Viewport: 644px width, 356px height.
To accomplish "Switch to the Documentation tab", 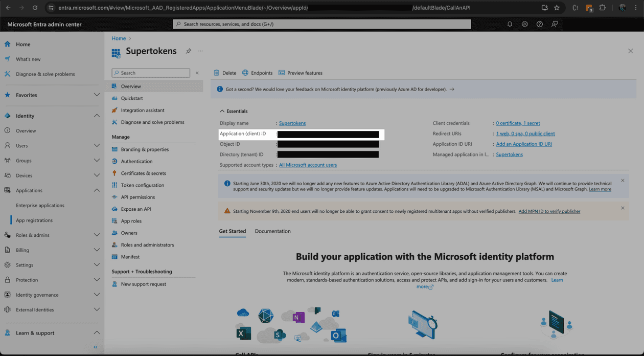I will point(272,231).
